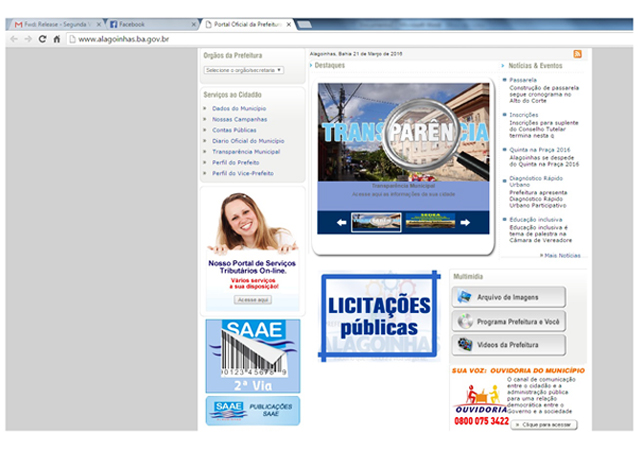The width and height of the screenshot is (638, 449).
Task: Click the Acesse aqui button
Action: pyautogui.click(x=253, y=300)
